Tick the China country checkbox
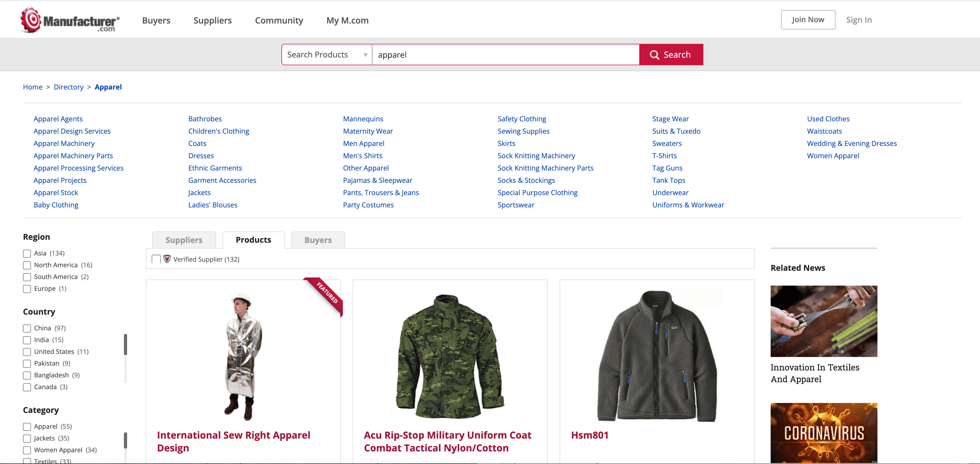Screen dimensions: 980x464 coord(27,328)
